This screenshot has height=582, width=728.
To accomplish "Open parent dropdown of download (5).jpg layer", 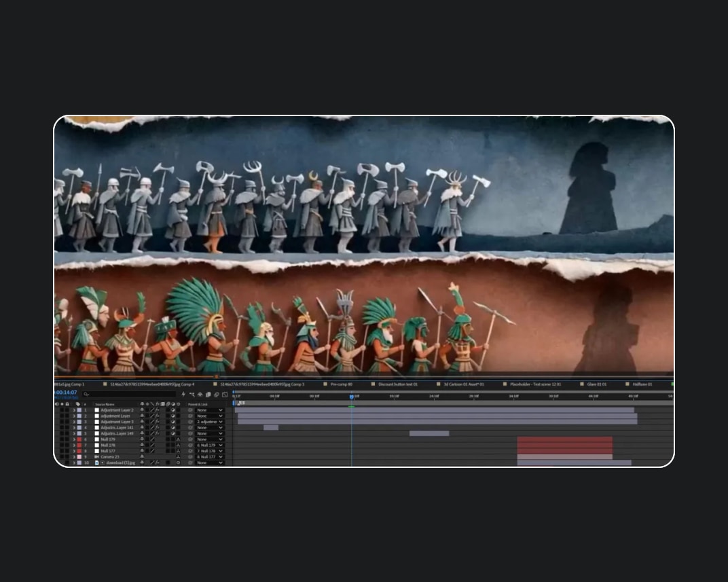I will [x=208, y=462].
